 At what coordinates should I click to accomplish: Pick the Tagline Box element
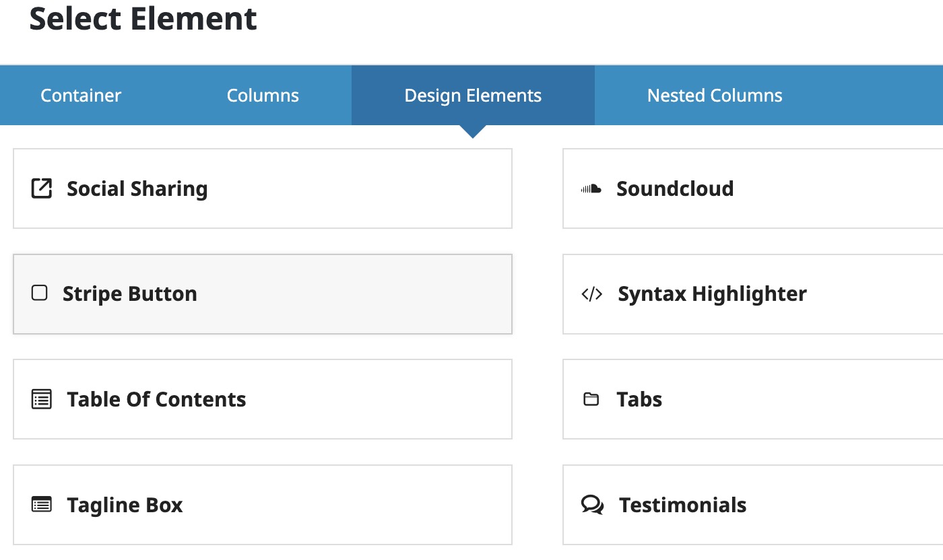(263, 505)
